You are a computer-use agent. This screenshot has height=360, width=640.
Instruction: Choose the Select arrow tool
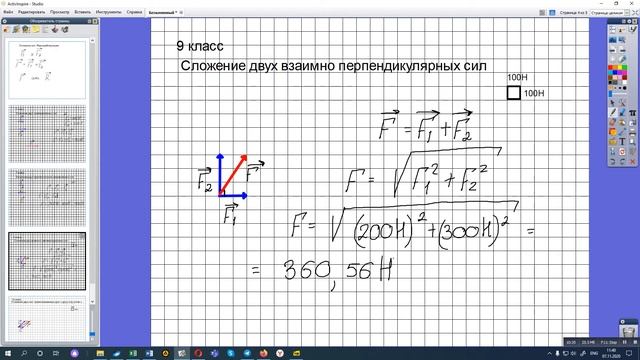612,102
